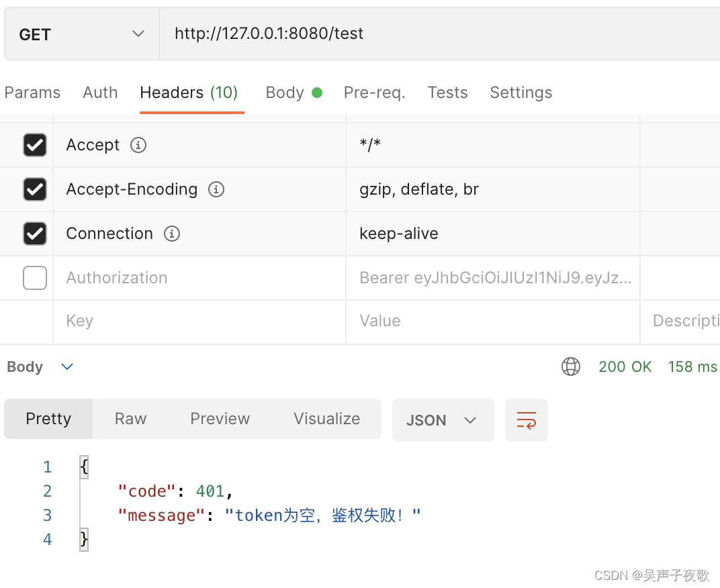Collapse the JSON at opening brace

tap(83, 467)
